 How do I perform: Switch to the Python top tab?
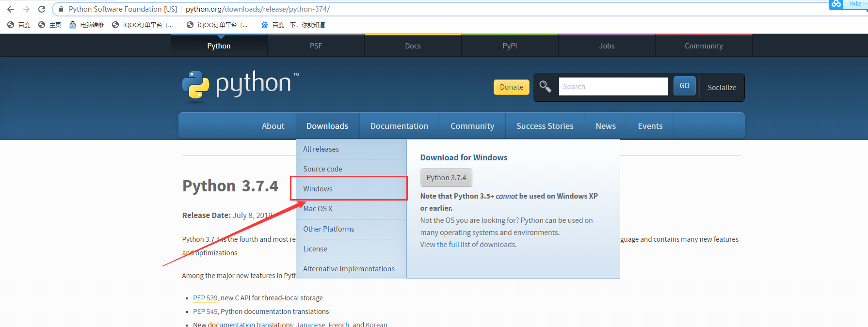[219, 46]
